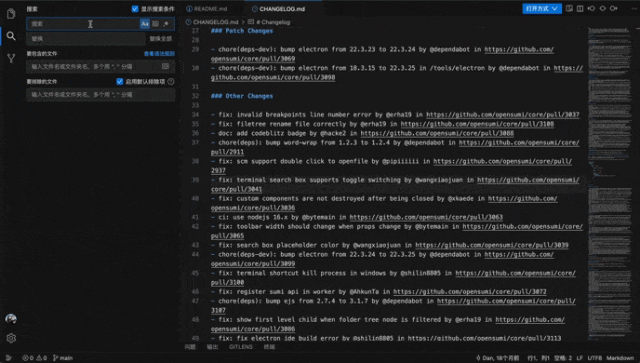The width and height of the screenshot is (640, 363).
Task: Click the minimap code overview
Action: (611, 183)
